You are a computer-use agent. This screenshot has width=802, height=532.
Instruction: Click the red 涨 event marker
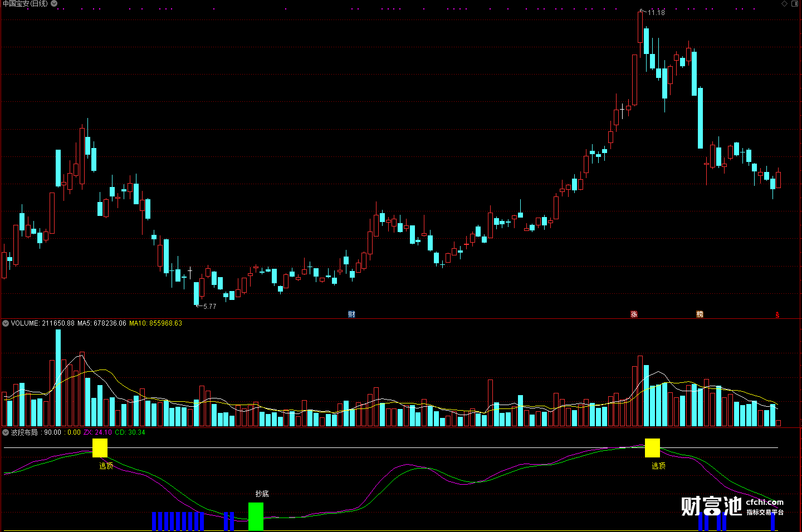click(x=634, y=314)
